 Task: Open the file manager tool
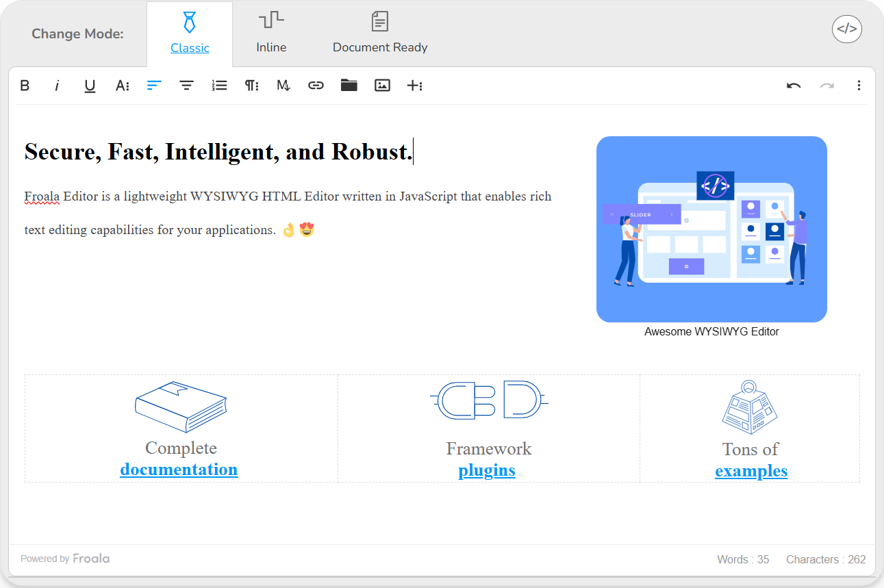[x=349, y=85]
